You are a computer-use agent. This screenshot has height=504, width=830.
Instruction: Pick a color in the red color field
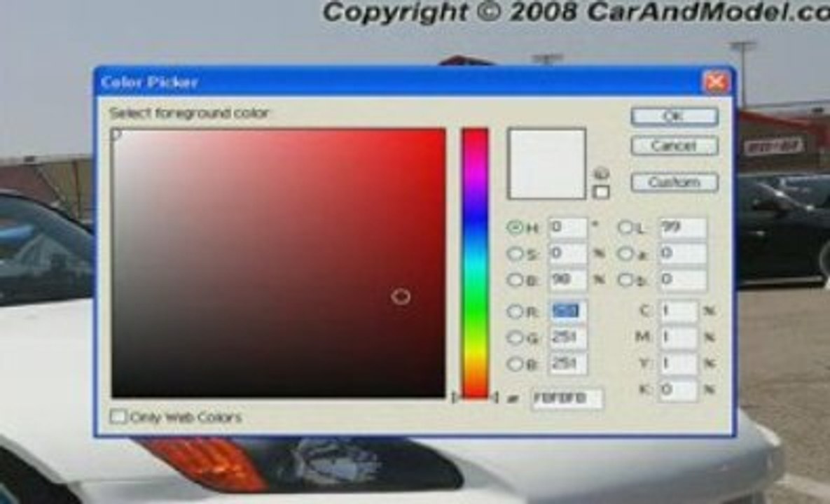pyautogui.click(x=279, y=262)
